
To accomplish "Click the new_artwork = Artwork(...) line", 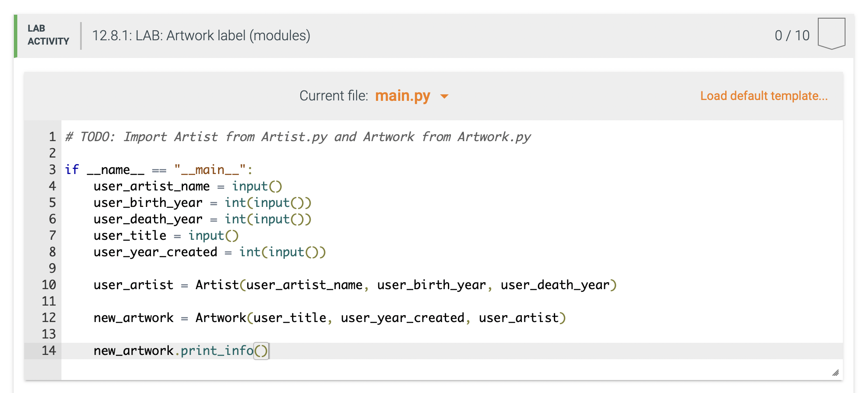I will (x=329, y=318).
